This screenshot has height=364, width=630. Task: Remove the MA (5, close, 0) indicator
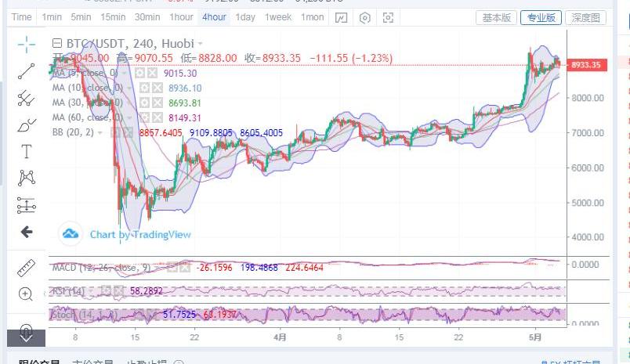[x=152, y=73]
